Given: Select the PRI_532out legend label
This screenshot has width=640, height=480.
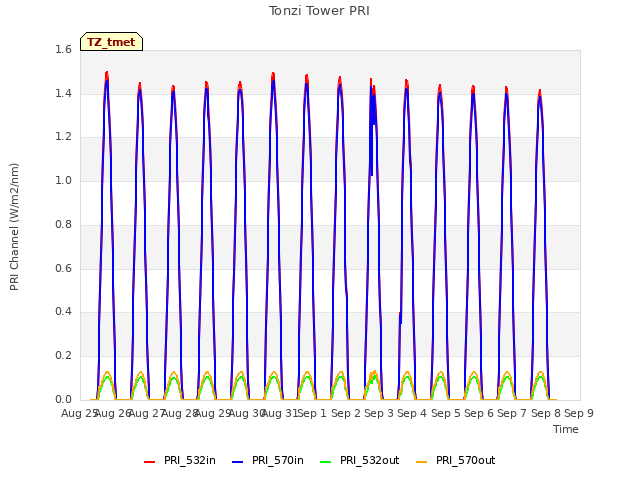Looking at the screenshot, I should pos(369,460).
